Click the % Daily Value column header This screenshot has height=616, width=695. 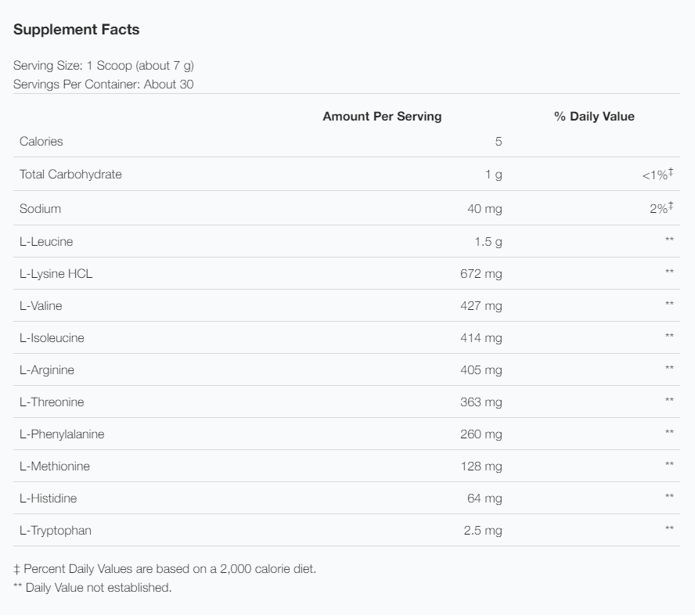[594, 117]
